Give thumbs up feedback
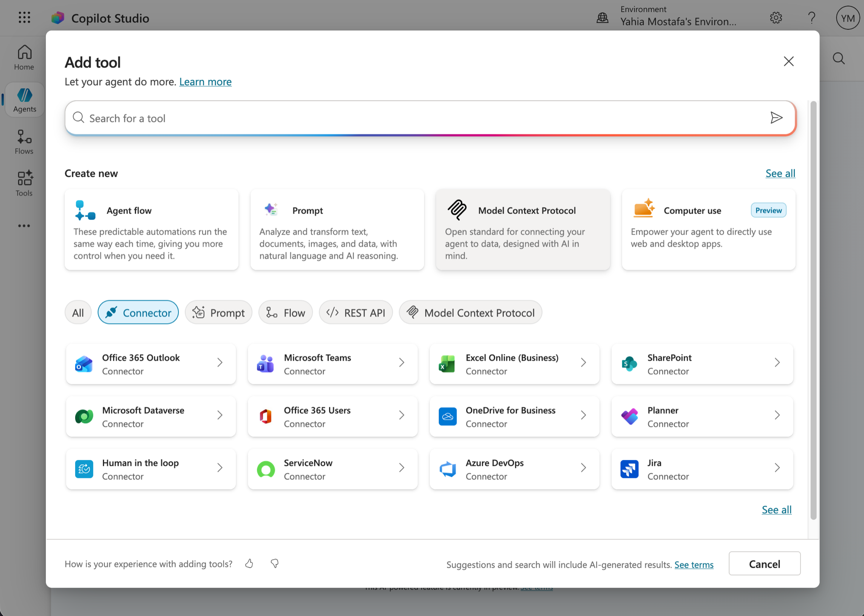The image size is (864, 616). 249,563
